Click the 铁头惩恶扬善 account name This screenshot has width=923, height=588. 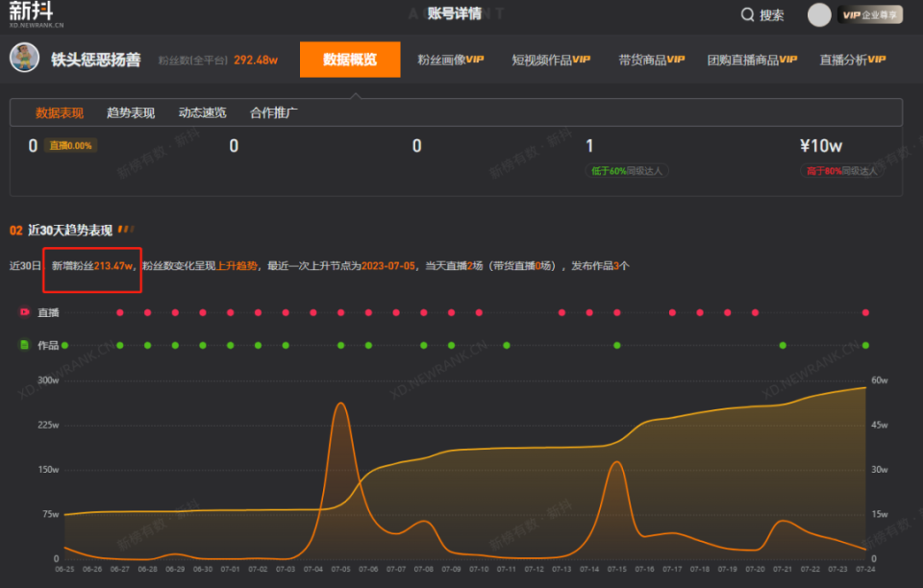coord(96,60)
